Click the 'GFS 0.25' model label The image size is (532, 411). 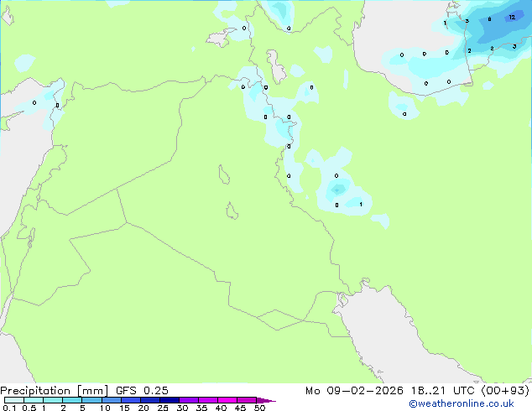point(142,391)
